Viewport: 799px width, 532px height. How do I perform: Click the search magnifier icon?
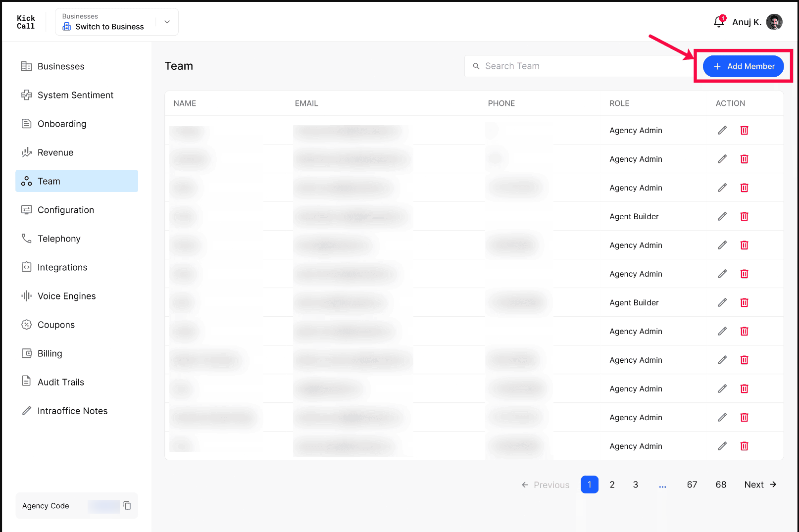[x=476, y=66]
